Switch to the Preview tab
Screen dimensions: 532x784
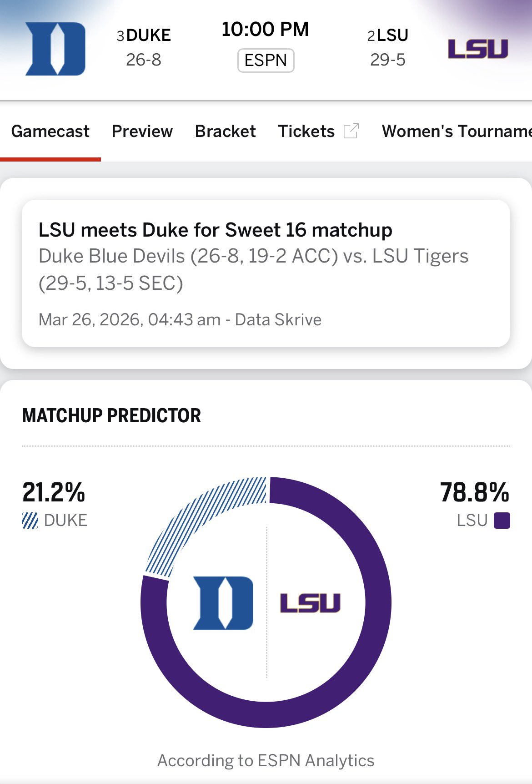tap(142, 131)
